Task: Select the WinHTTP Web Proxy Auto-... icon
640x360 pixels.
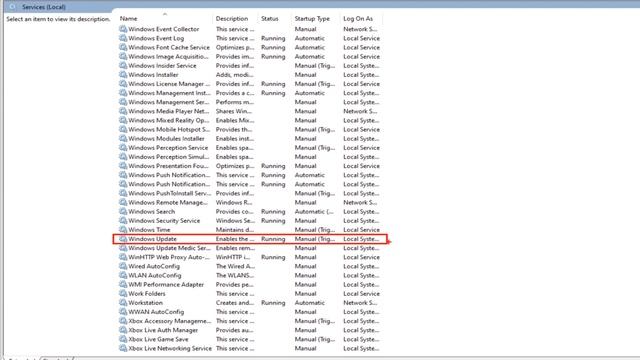Action: pyautogui.click(x=123, y=257)
